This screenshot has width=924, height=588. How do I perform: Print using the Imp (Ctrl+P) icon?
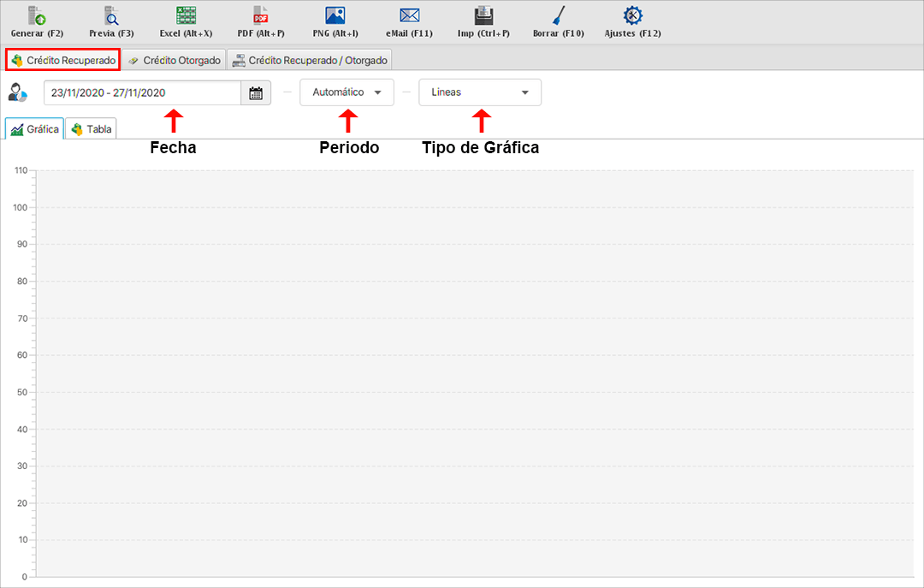(x=483, y=15)
